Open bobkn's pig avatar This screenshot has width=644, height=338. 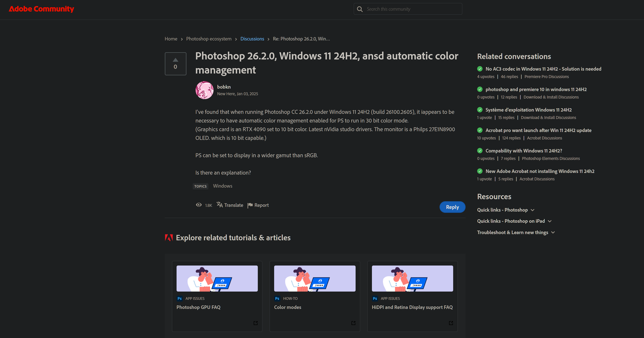[204, 90]
